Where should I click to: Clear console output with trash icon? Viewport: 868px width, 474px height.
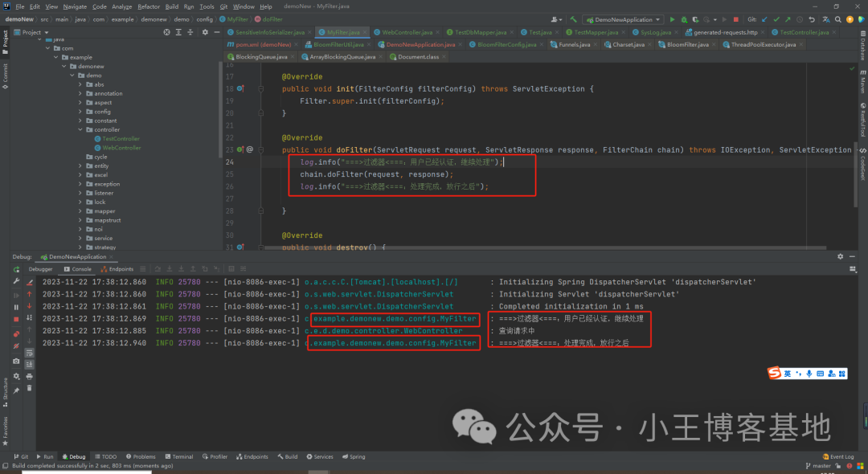[30, 388]
